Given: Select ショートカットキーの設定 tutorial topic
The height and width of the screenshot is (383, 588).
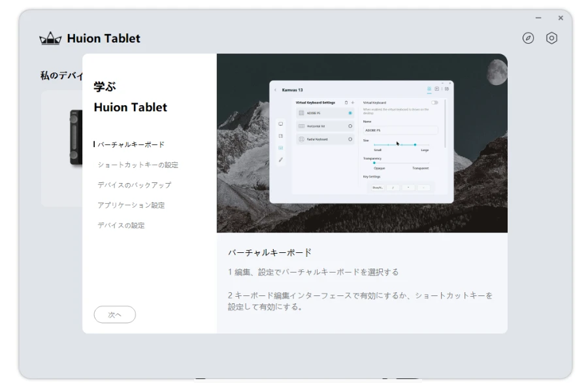Looking at the screenshot, I should tap(138, 165).
